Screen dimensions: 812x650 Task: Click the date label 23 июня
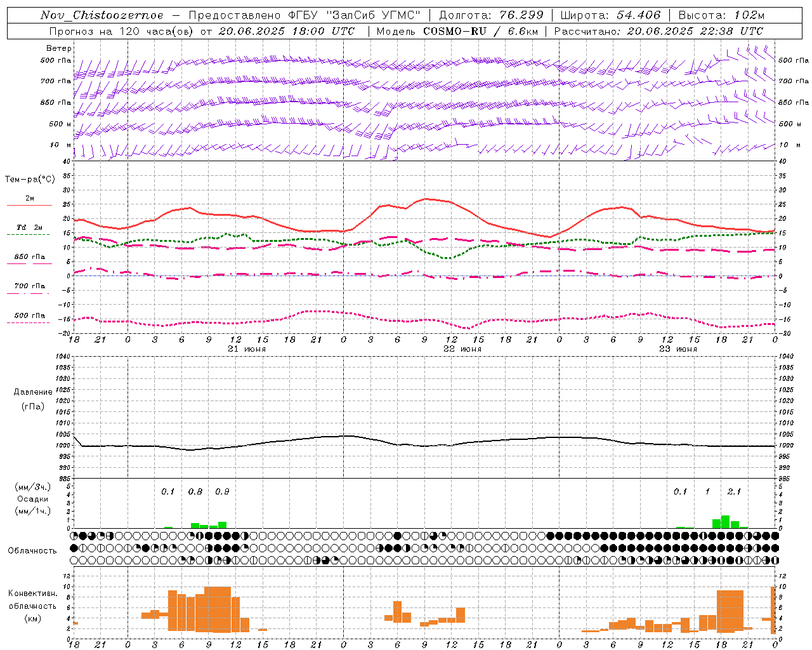[678, 349]
